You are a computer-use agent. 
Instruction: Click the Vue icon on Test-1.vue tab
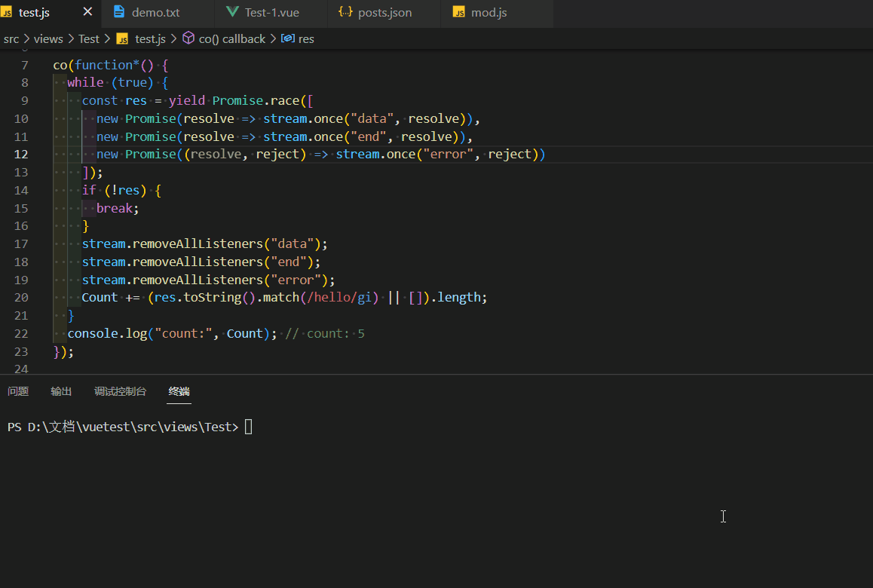232,12
